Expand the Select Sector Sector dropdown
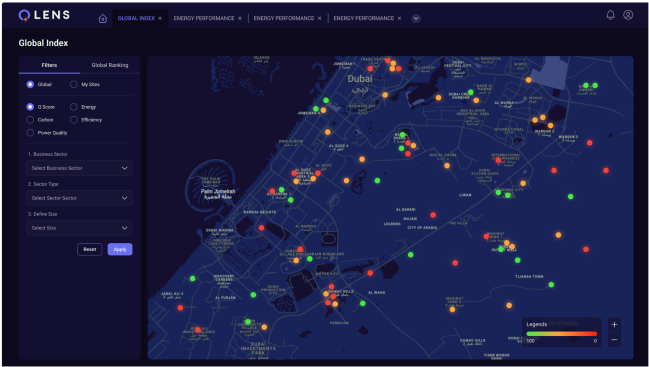Screen dimensions: 649x367 (79, 198)
